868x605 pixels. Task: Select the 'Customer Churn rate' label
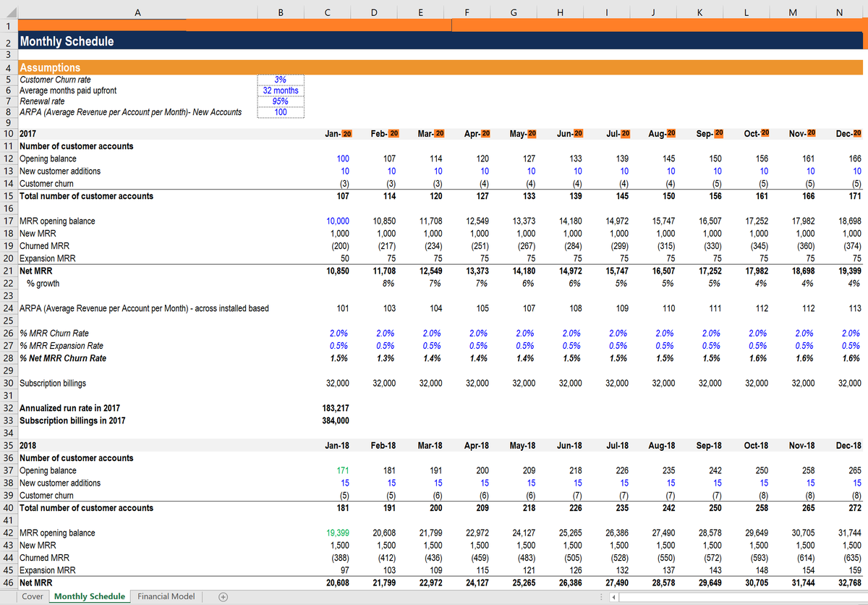click(x=55, y=80)
